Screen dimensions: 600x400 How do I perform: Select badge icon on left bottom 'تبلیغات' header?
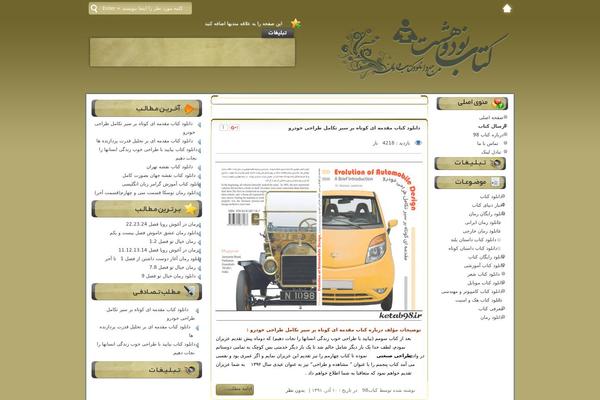coord(190,370)
